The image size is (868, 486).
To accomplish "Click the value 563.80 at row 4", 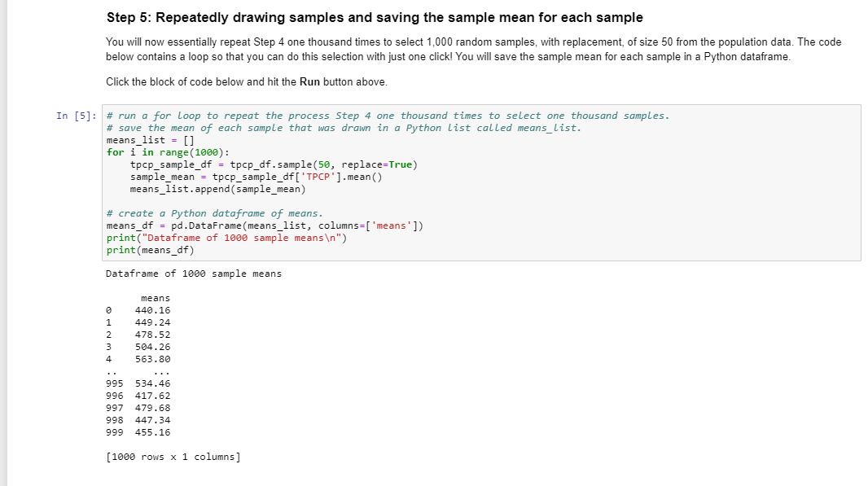I will [x=156, y=358].
